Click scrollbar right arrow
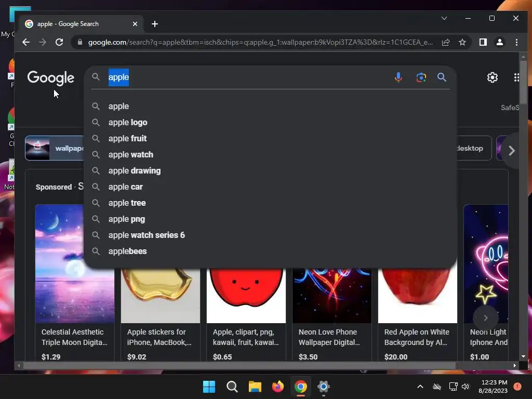Viewport: 532px width, 399px height. click(x=515, y=365)
